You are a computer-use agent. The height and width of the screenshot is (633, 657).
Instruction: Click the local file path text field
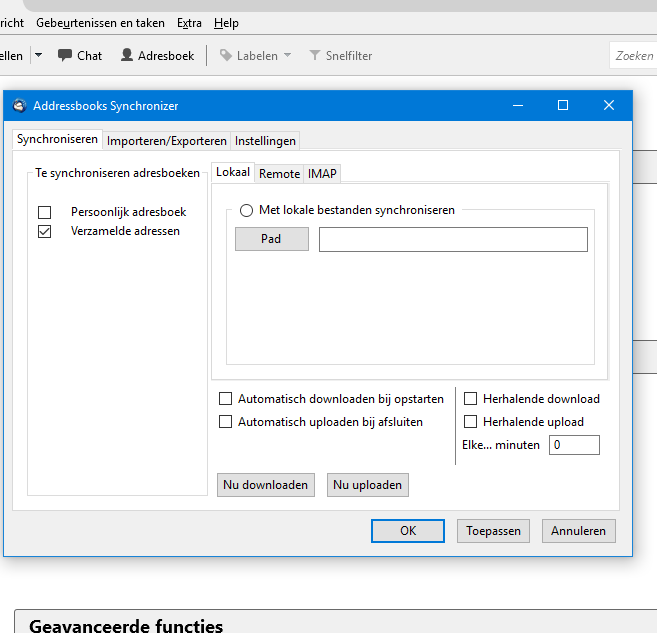[x=453, y=240]
